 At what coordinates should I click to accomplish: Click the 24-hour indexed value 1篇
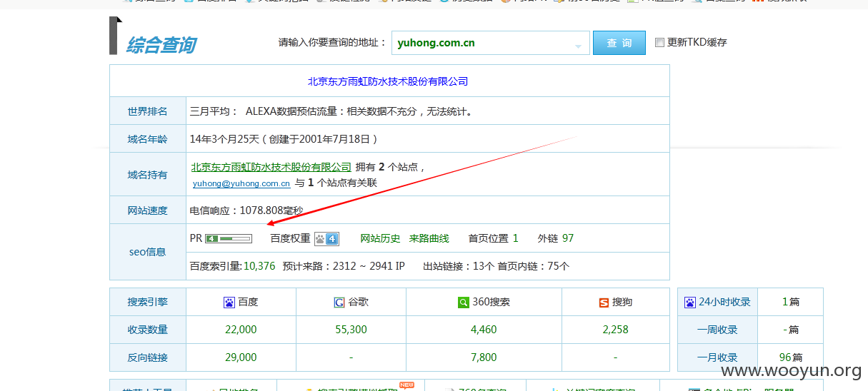[791, 303]
